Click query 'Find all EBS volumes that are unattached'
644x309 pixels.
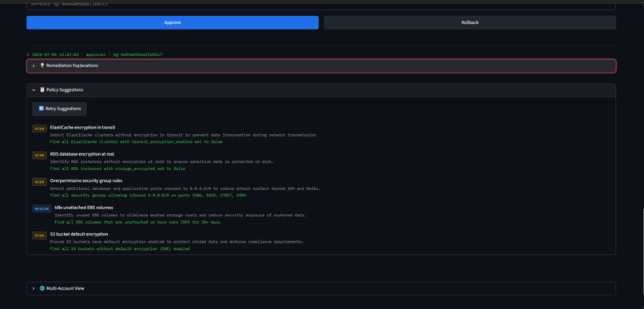pos(137,222)
